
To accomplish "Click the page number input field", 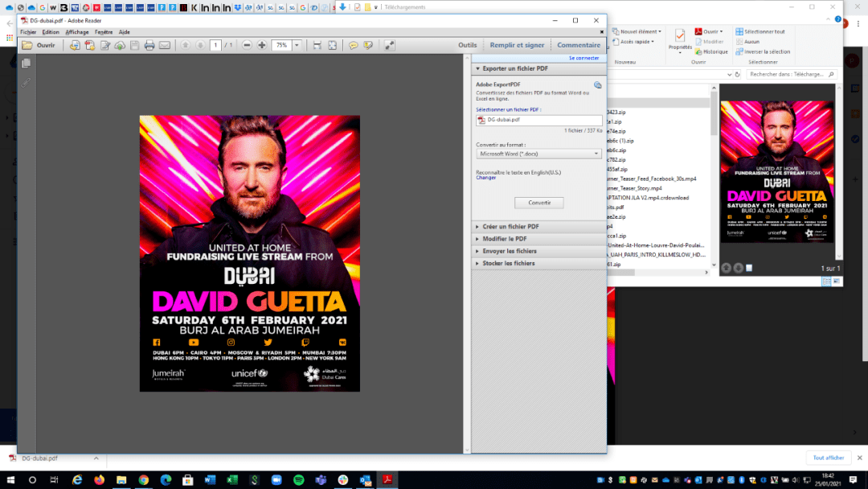I will [x=215, y=45].
